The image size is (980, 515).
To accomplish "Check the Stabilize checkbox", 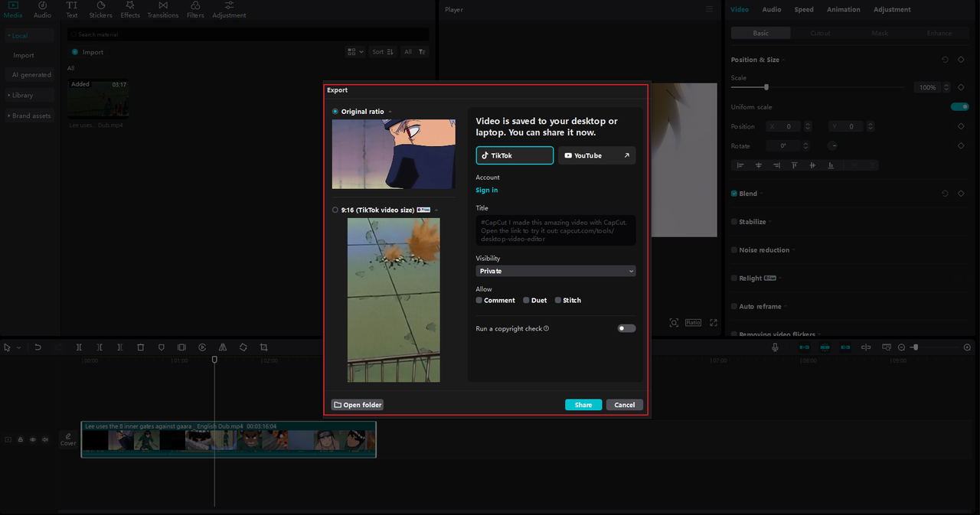I will [x=734, y=222].
